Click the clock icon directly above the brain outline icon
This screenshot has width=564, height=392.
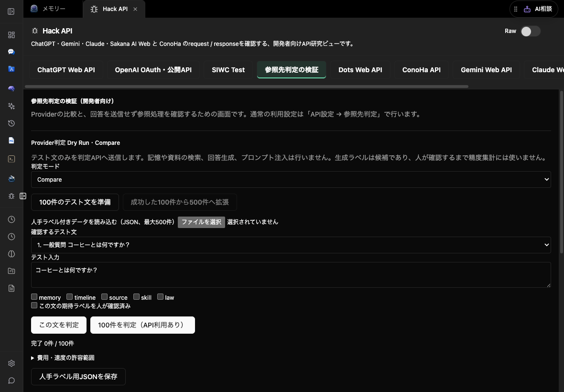coord(11,237)
